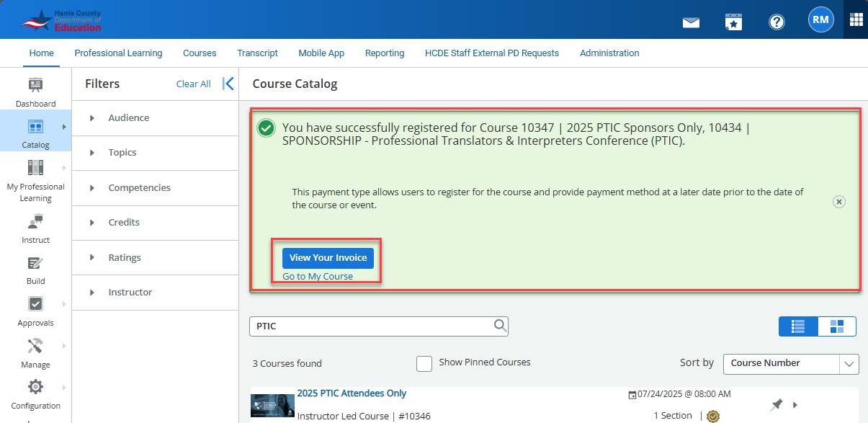Open Approvals in the sidebar
Viewport: 868px width, 423px height.
click(x=35, y=311)
